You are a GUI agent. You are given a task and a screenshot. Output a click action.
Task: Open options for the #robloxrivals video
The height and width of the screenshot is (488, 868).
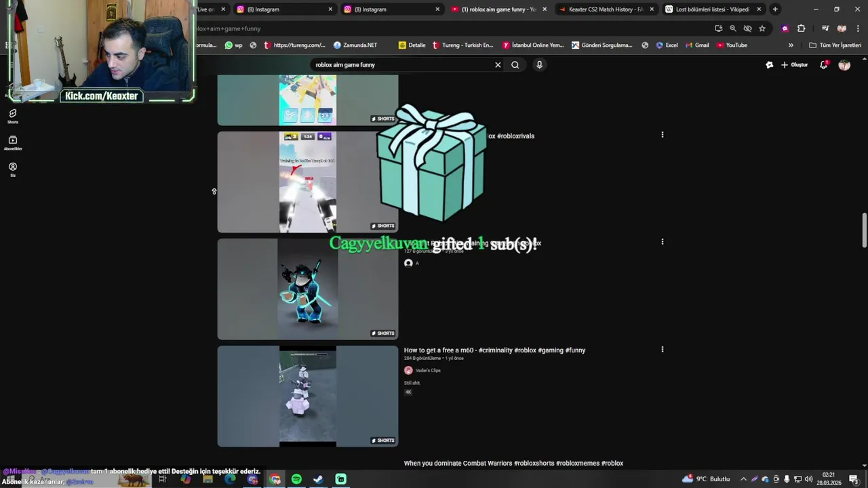click(663, 135)
